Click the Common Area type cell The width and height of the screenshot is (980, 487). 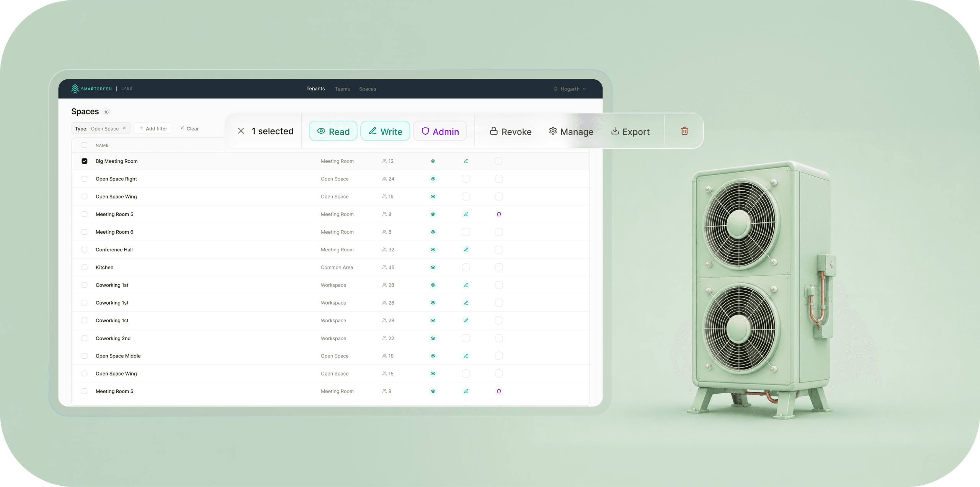(x=337, y=267)
